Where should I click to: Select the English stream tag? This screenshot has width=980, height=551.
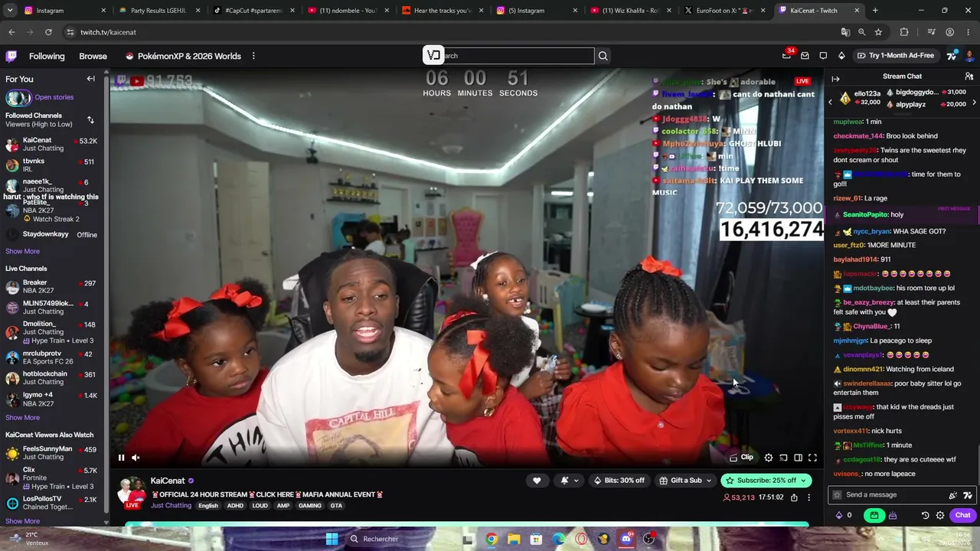click(x=208, y=506)
